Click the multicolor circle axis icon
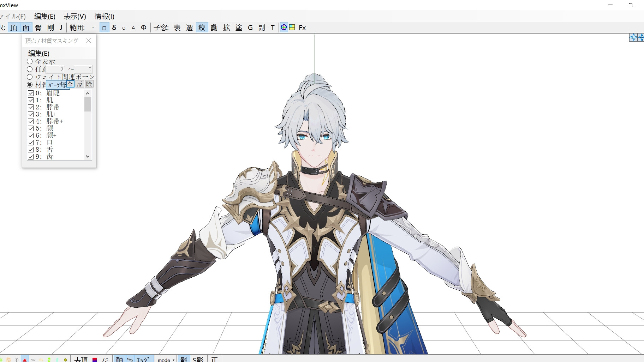Screen dimensions: 644x362 coord(284,27)
